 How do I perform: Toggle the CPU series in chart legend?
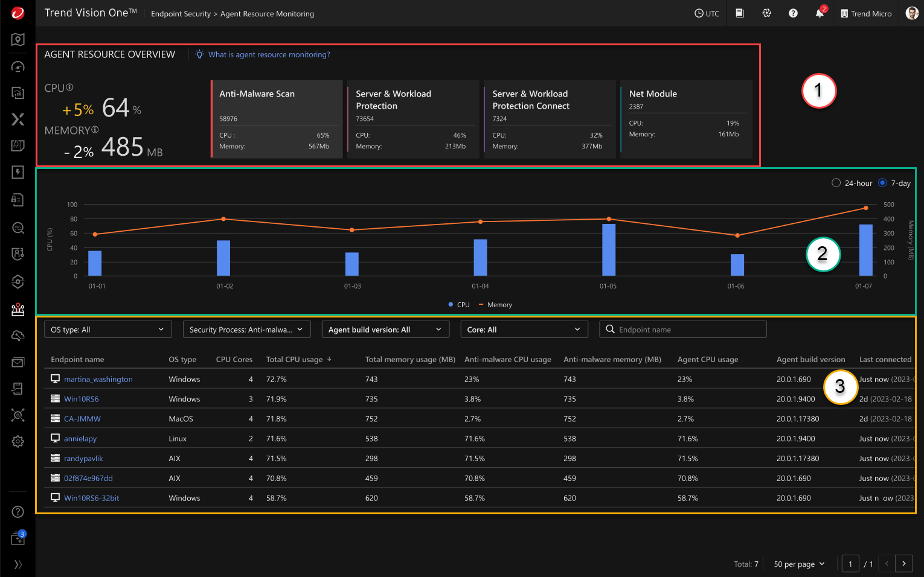coord(458,304)
